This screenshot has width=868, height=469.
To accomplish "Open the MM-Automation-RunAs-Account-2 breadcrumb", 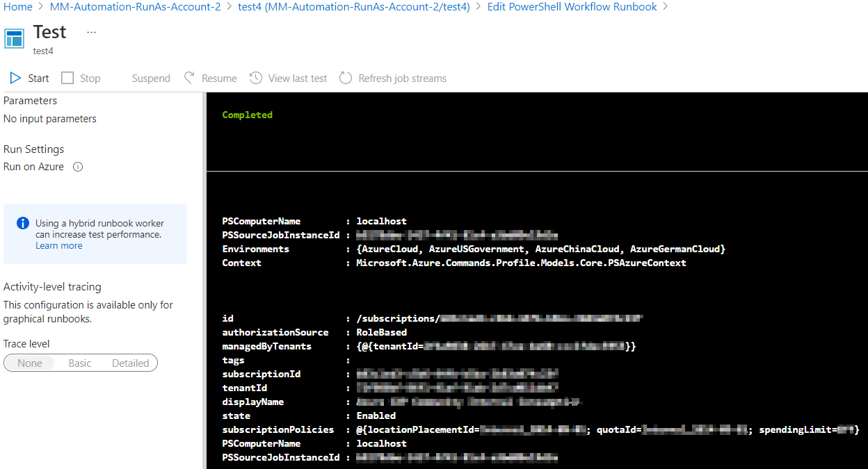I will [135, 6].
